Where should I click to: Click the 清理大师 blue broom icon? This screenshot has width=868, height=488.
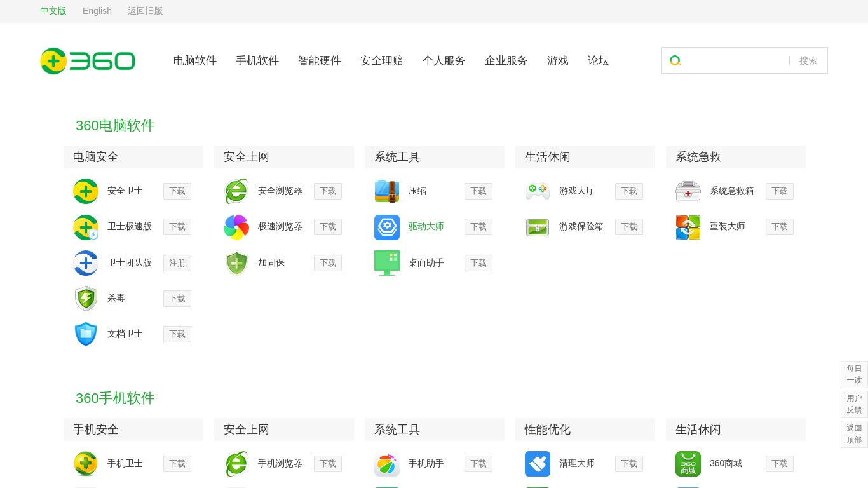[538, 464]
